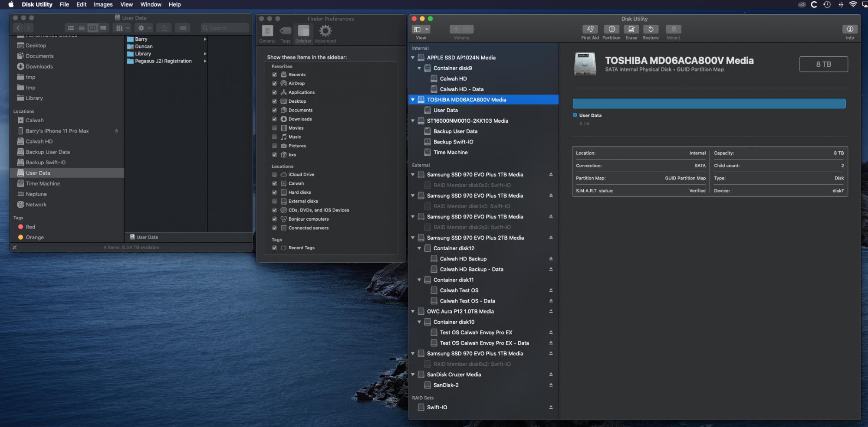The width and height of the screenshot is (868, 427).
Task: Enable the iCloud Drive checkbox
Action: [x=274, y=174]
